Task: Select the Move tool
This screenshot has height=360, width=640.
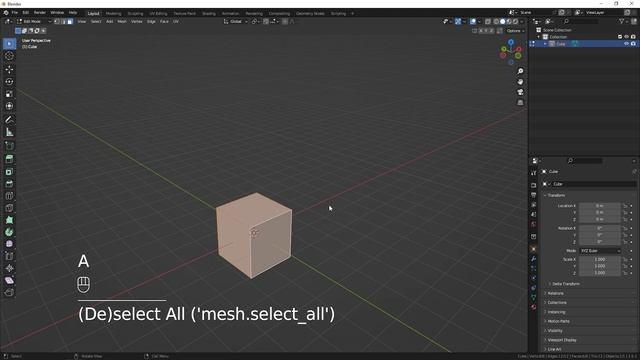Action: pyautogui.click(x=9, y=69)
